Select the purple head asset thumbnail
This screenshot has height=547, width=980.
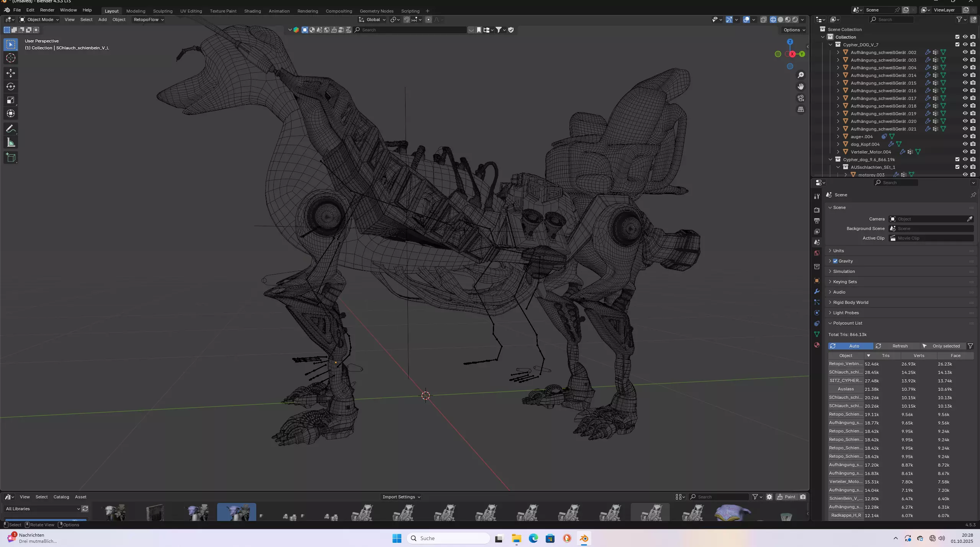click(x=733, y=513)
